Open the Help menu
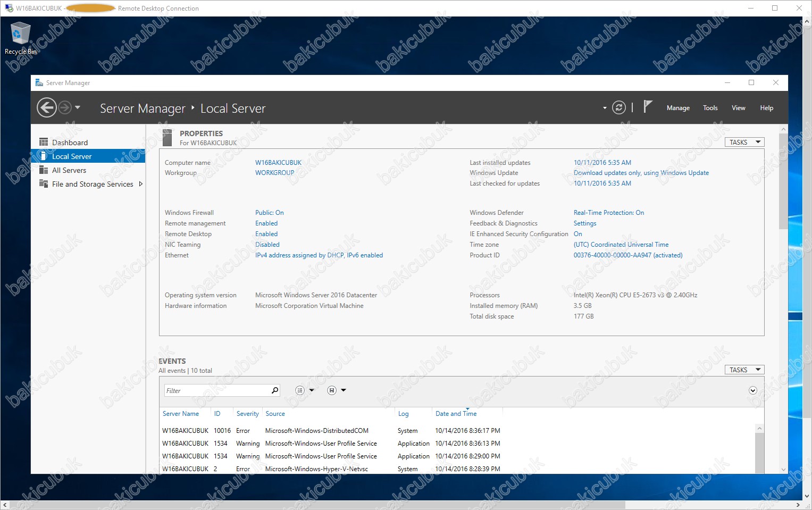This screenshot has width=812, height=510. [767, 108]
